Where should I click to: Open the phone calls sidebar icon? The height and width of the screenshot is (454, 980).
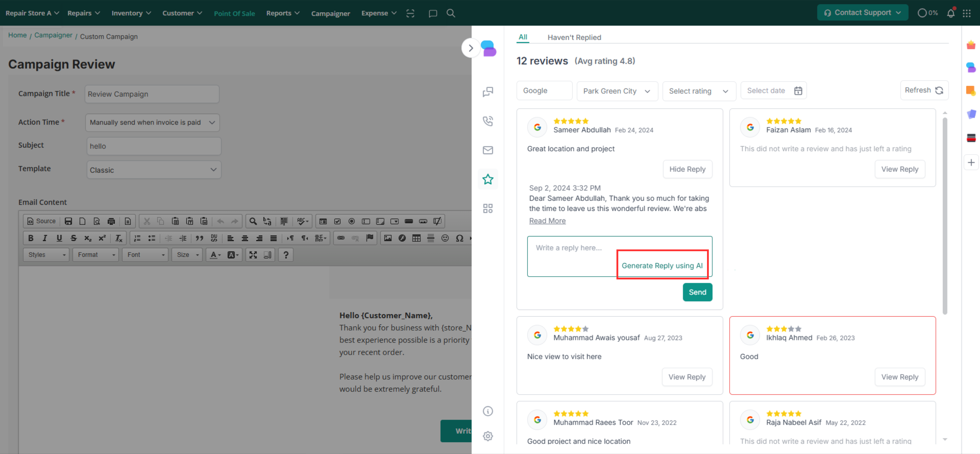tap(488, 121)
